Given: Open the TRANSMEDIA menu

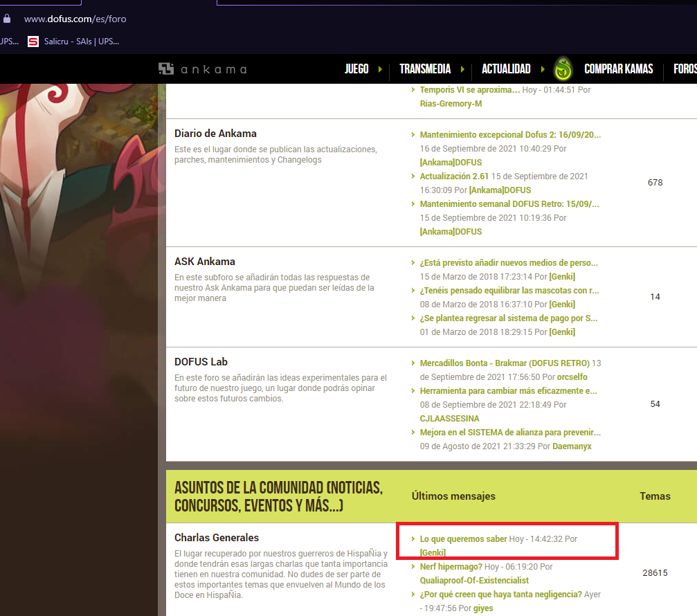Looking at the screenshot, I should pyautogui.click(x=425, y=69).
